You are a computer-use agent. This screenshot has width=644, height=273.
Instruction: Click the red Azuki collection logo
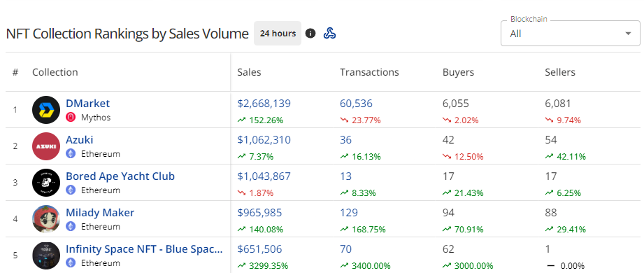[x=46, y=146]
